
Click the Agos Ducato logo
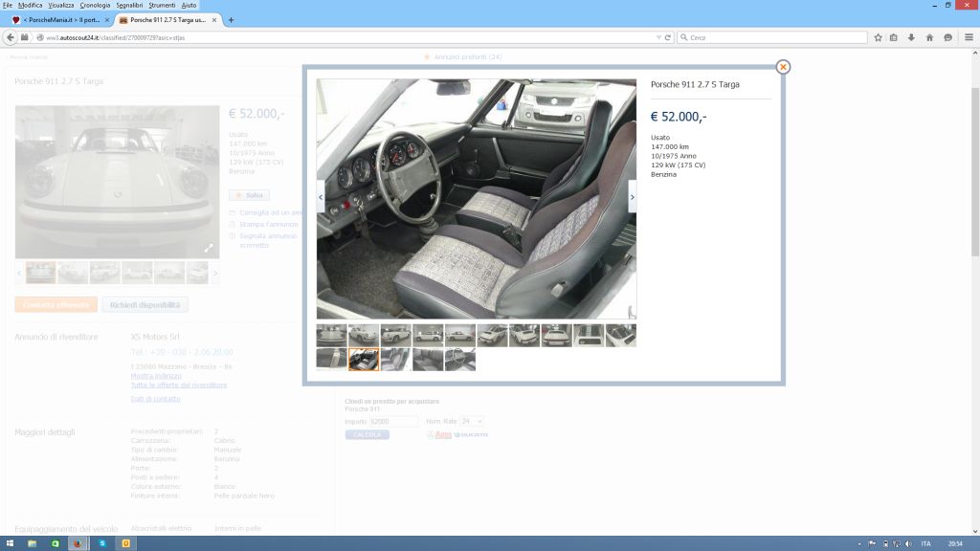click(x=457, y=435)
